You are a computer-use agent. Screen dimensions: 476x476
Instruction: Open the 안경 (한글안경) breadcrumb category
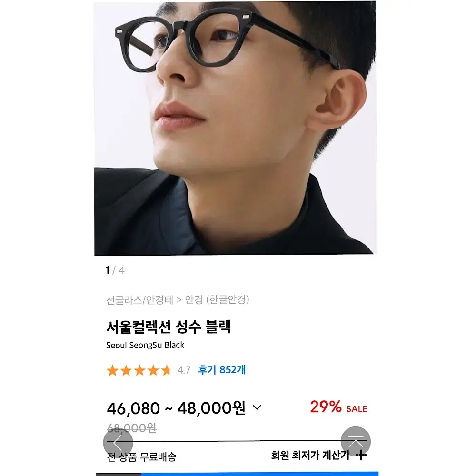click(217, 299)
